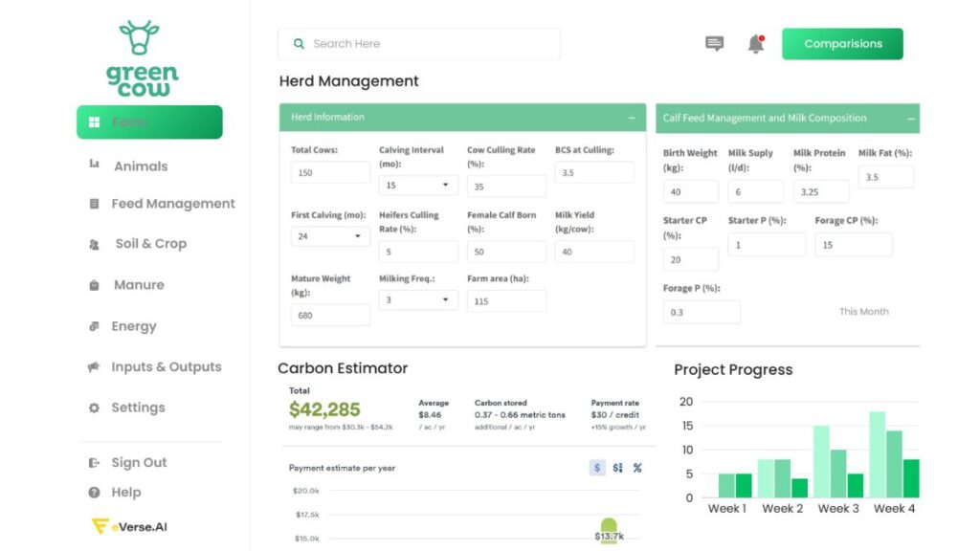Click the Help question mark icon

coord(94,493)
